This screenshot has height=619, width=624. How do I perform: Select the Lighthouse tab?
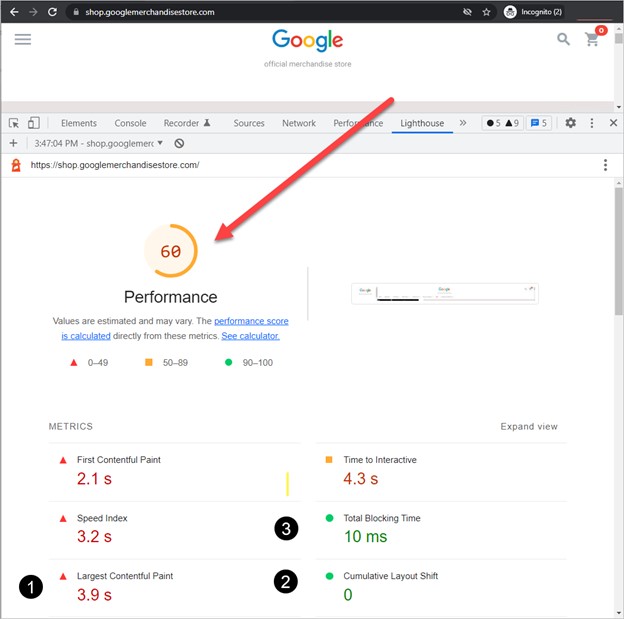coord(422,123)
